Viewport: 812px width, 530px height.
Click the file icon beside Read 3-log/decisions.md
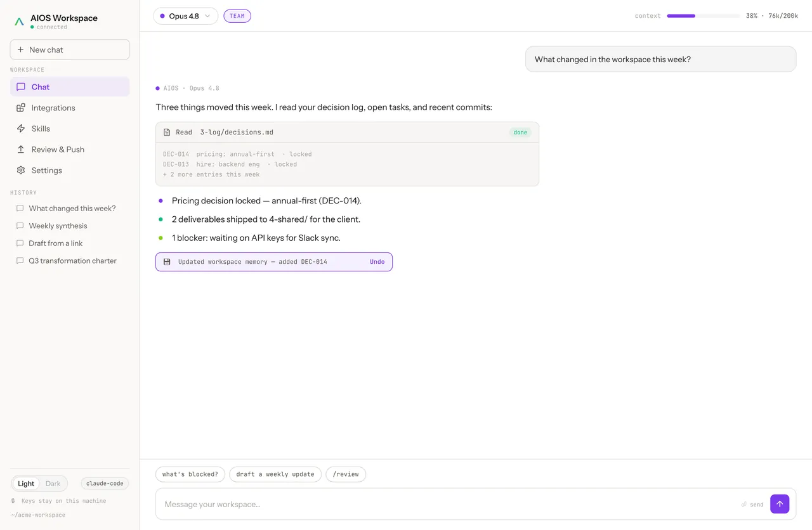click(167, 132)
